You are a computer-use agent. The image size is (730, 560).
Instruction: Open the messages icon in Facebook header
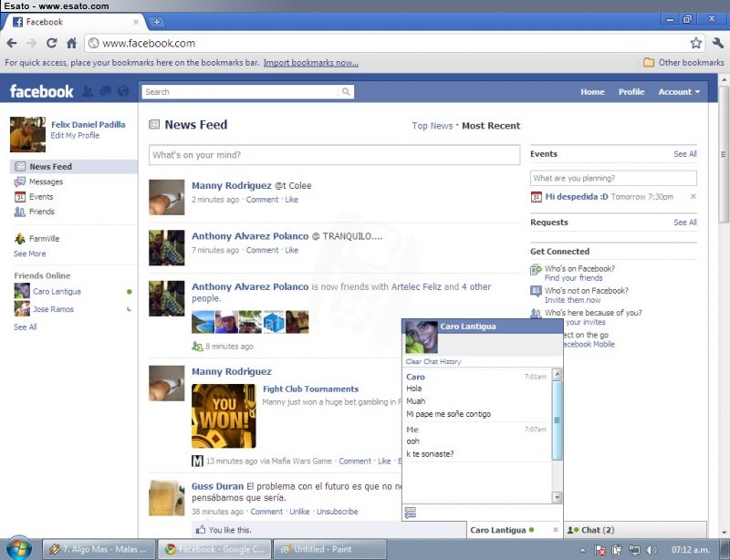point(106,91)
